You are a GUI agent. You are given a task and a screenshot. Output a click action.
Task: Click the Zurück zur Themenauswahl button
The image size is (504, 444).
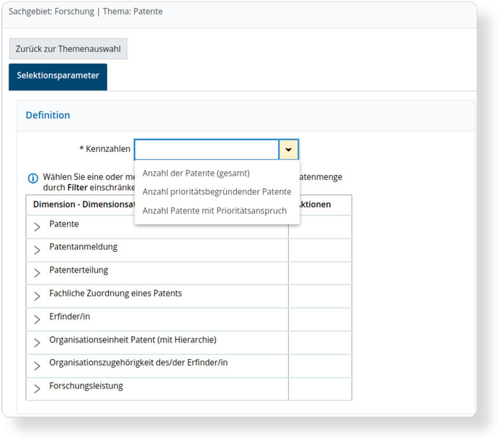coord(68,49)
